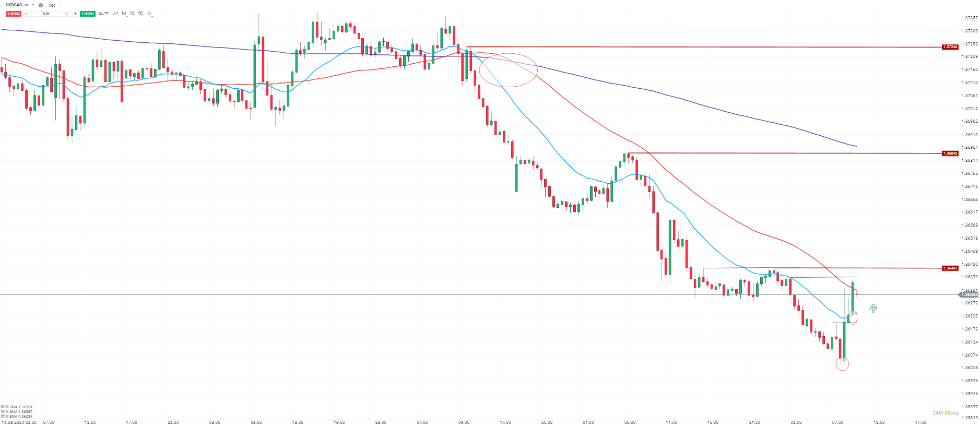
Task: Open settings for the SMA 1.36867 indicator
Action: [3, 411]
